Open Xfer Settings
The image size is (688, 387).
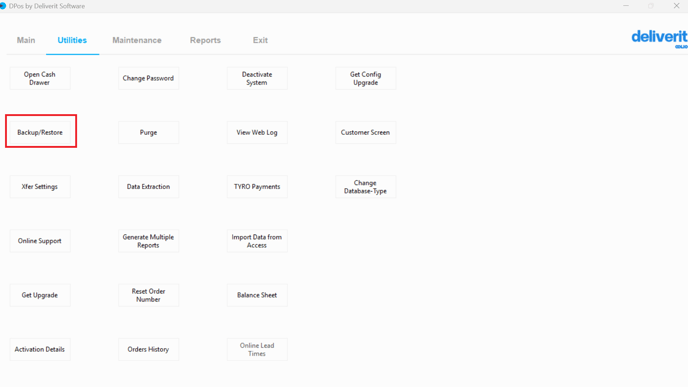[40, 186]
